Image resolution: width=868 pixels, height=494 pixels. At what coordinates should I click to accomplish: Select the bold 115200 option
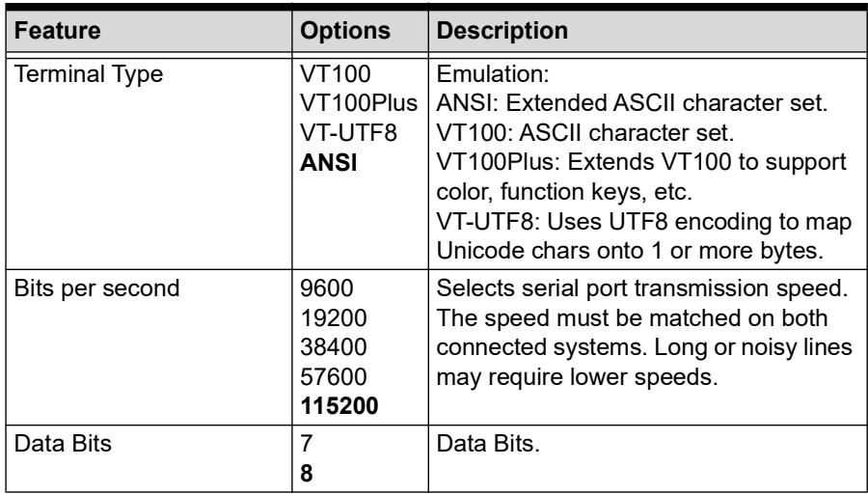coord(339,406)
